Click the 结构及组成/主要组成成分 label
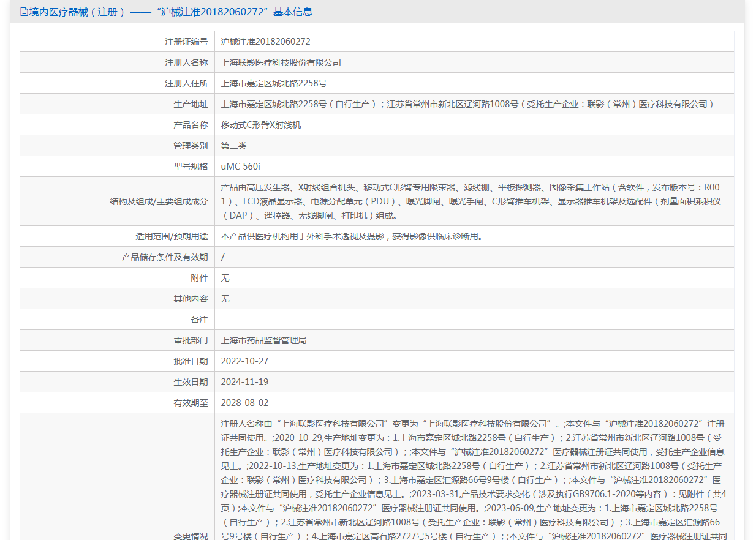This screenshot has width=756, height=540. coord(159,201)
